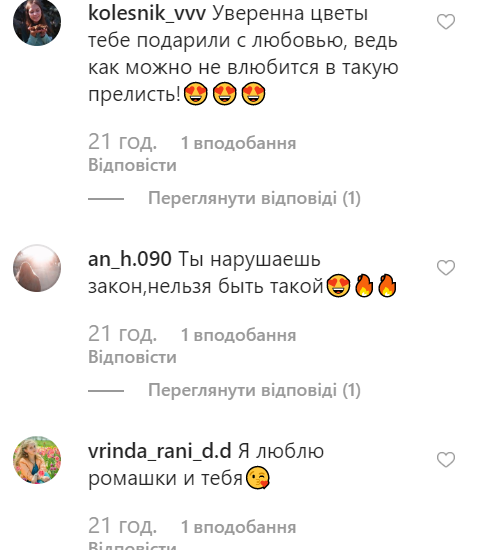Click 21 год. timestamp on vrinda_rani_d.d comment
Viewport: 482px width, 553px height.
[x=122, y=526]
